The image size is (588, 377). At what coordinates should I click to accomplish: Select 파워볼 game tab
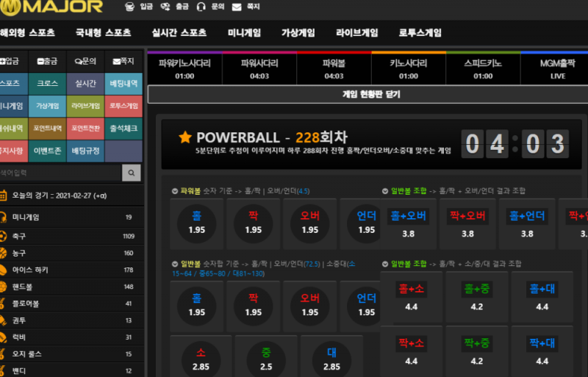[x=334, y=68]
